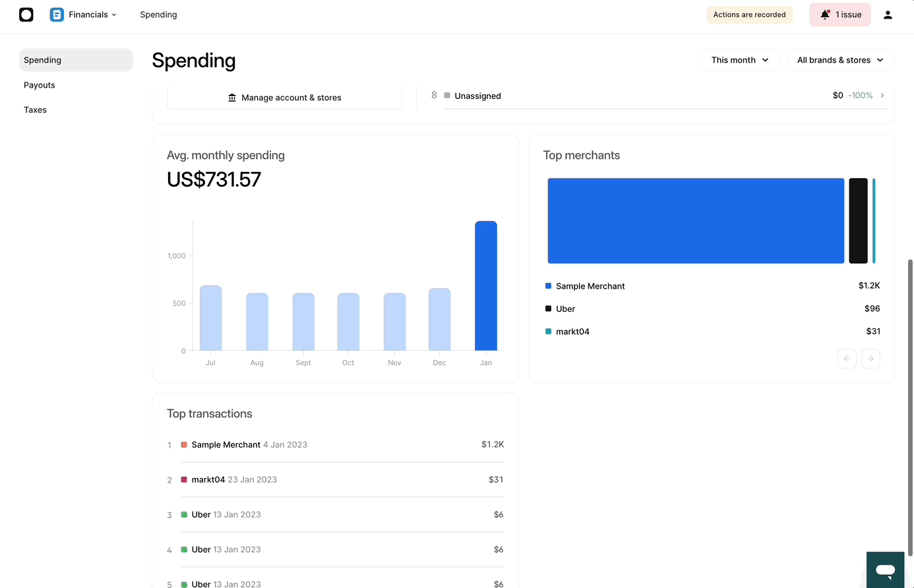Click the blue Financials app icon

[x=57, y=15]
